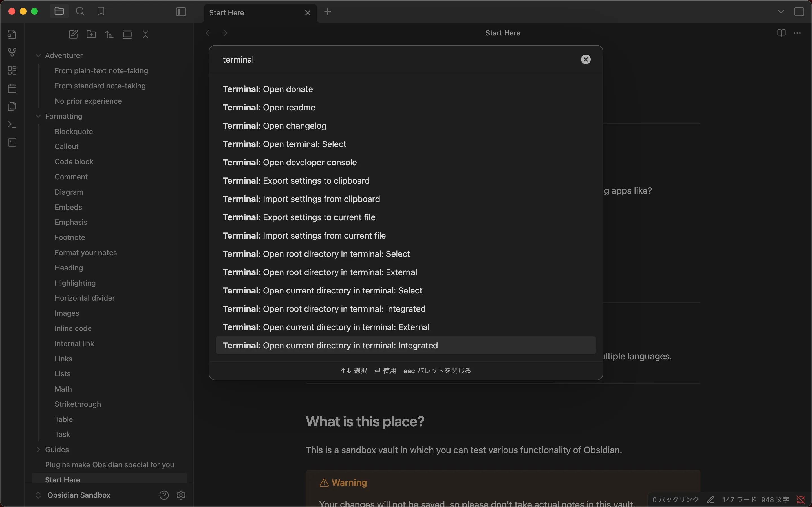The image size is (812, 507).
Task: Open the search panel
Action: [x=80, y=11]
